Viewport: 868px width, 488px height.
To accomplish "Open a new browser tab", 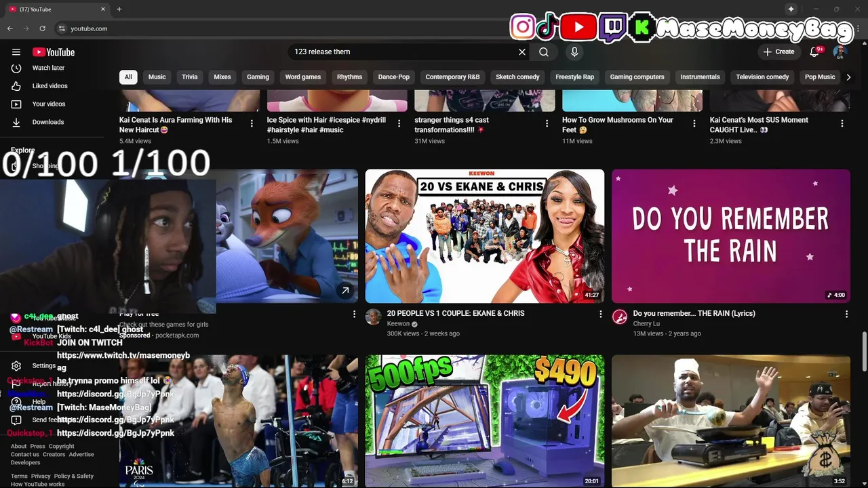I will (119, 9).
